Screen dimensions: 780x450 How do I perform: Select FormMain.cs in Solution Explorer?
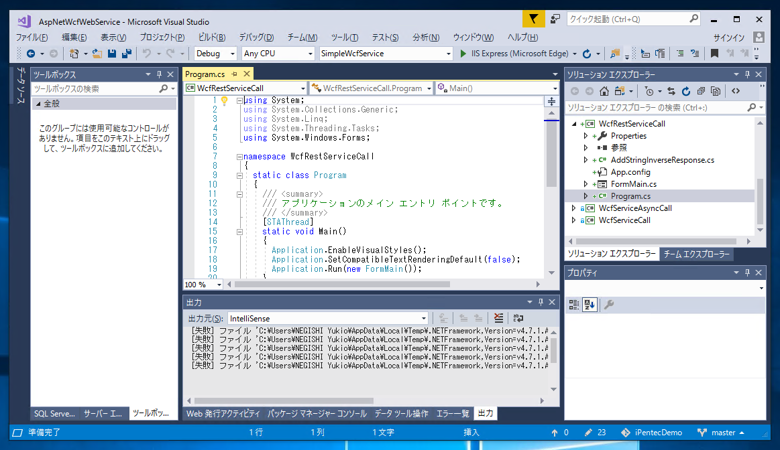[633, 184]
